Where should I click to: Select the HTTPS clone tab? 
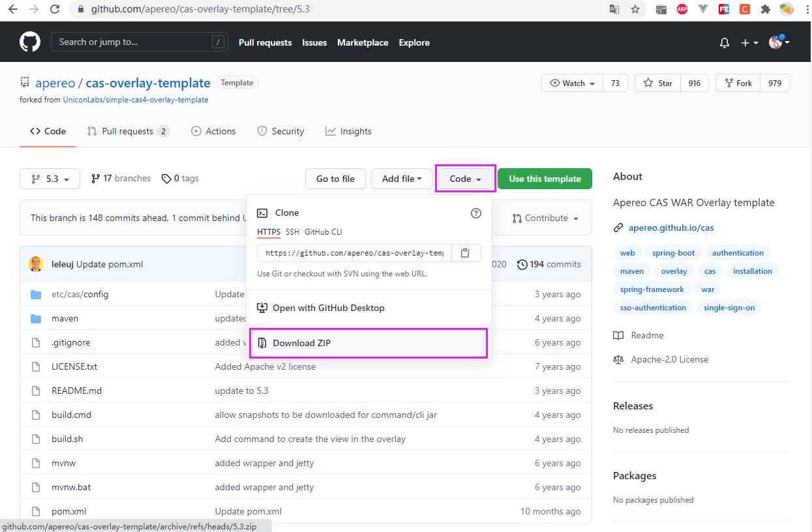(269, 232)
